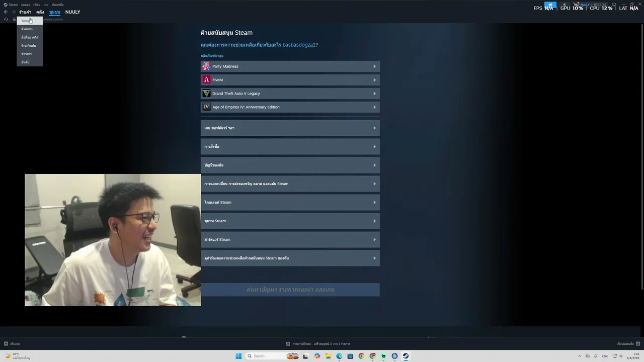Click the page vertical scrollbar
Viewport: 644px width, 362px height.
coord(642,156)
